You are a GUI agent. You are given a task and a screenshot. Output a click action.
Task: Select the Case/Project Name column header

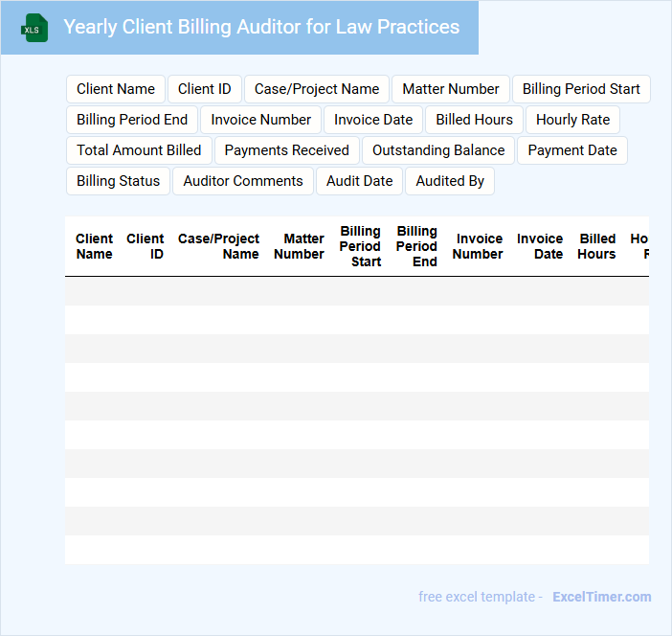click(x=218, y=246)
